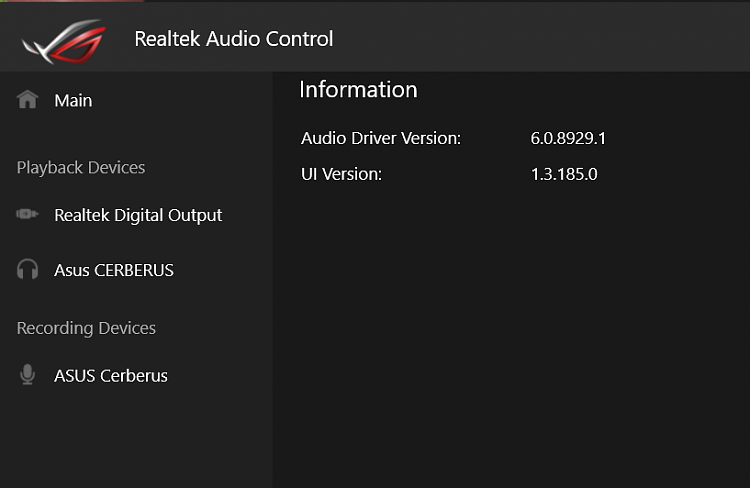Select Realtek Digital Output device
Viewport: 750px width, 488px height.
click(x=138, y=215)
